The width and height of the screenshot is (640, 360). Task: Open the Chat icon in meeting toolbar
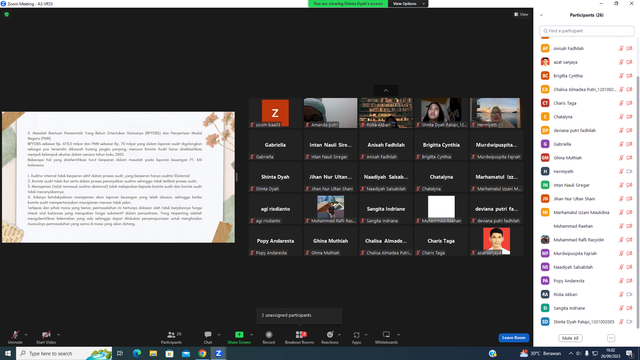tap(208, 335)
